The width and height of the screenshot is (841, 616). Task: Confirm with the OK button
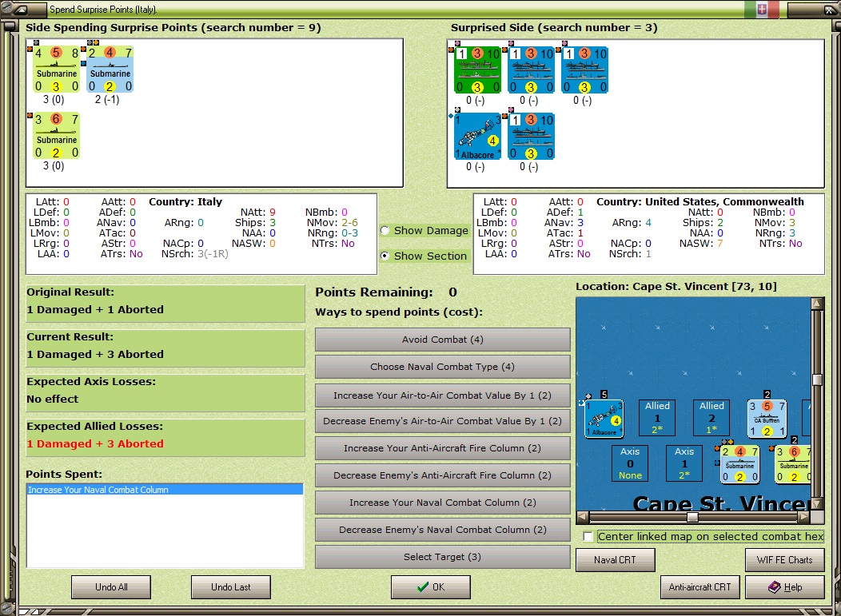(x=431, y=587)
